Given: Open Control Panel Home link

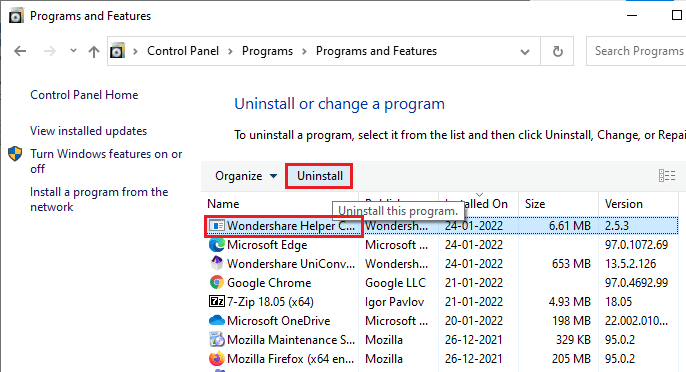Looking at the screenshot, I should point(84,95).
